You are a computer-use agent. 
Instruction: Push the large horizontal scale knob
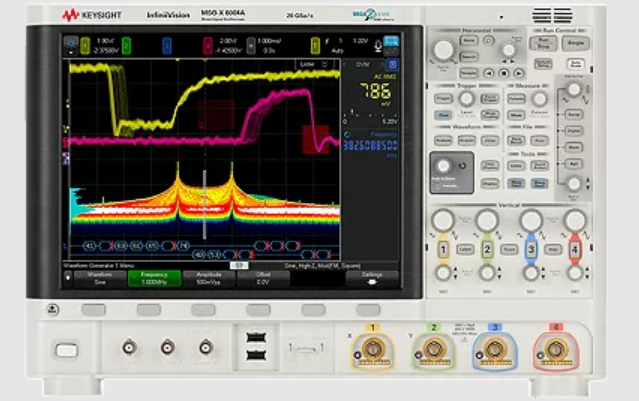click(x=443, y=50)
